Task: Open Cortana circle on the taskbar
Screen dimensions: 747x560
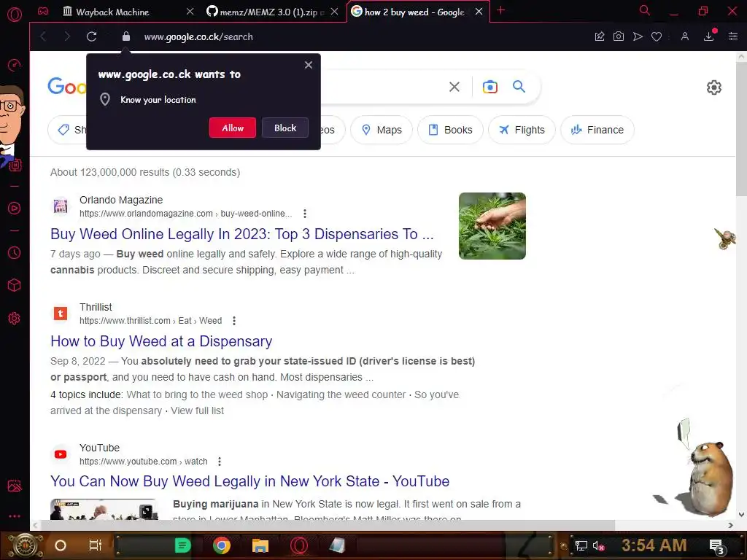Action: [61, 545]
